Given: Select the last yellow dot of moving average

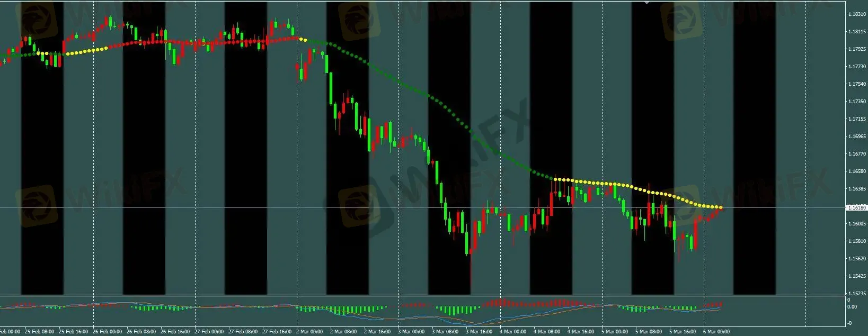Looking at the screenshot, I should pyautogui.click(x=721, y=207).
